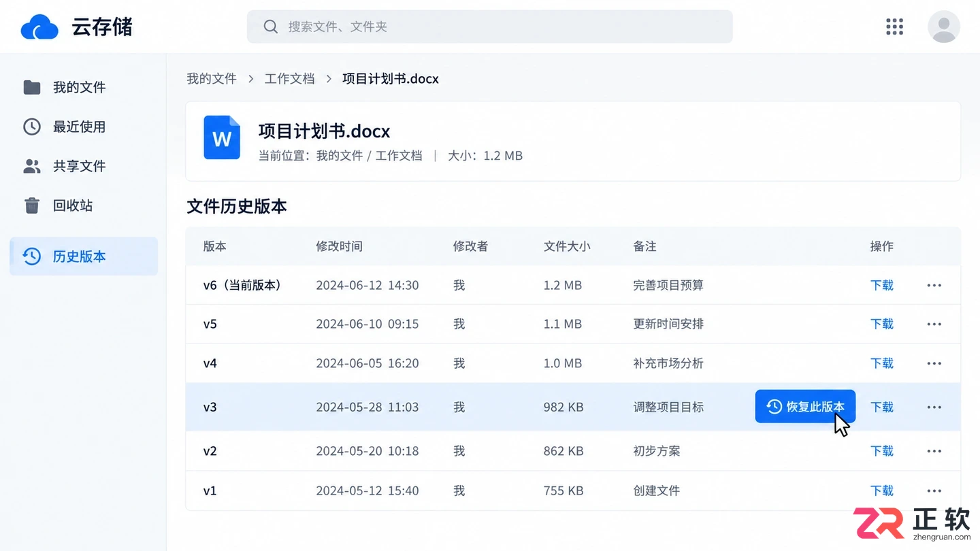Click the 我的文件 breadcrumb link
This screenshot has height=551, width=980.
click(x=212, y=79)
